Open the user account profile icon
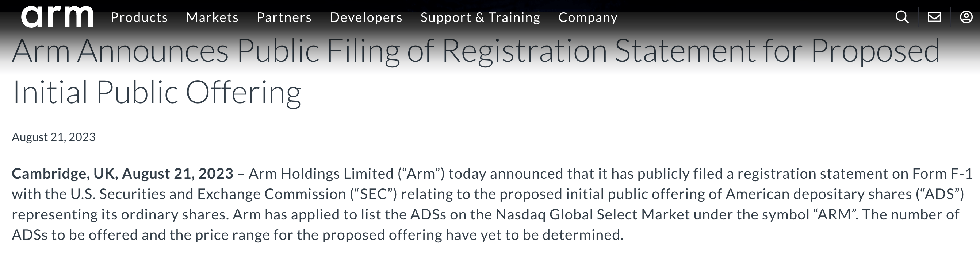This screenshot has height=253, width=980. click(x=966, y=17)
